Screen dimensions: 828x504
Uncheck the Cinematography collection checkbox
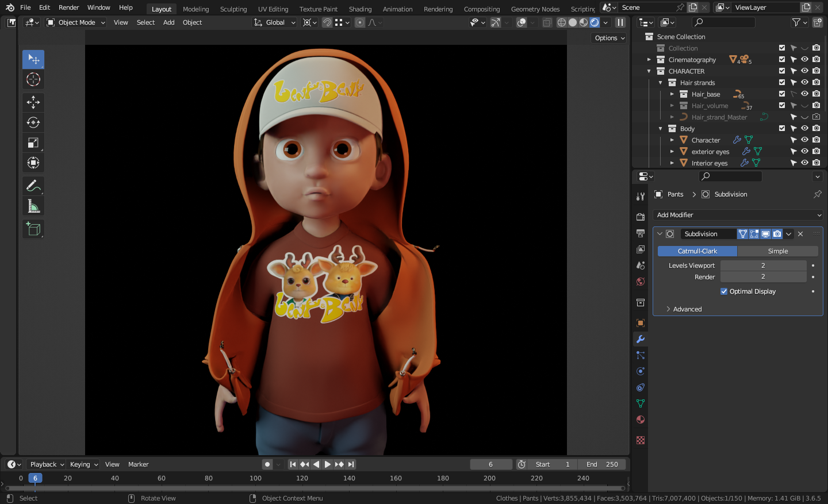coord(781,59)
